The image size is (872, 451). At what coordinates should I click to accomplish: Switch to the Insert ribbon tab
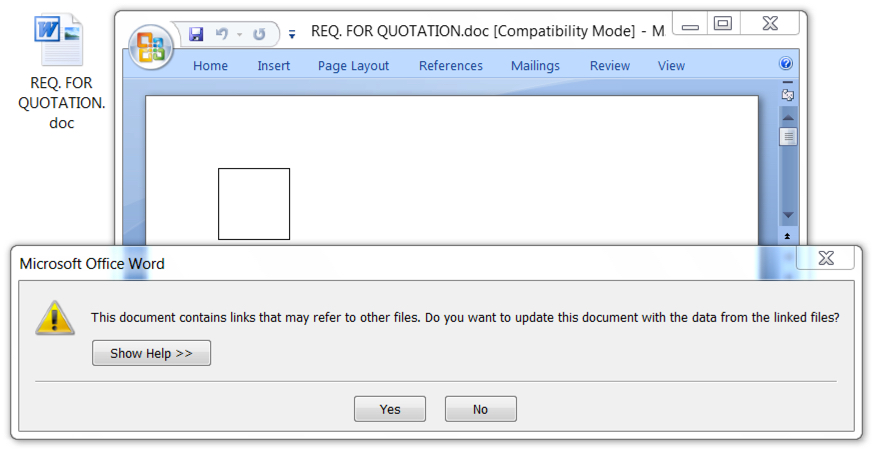[274, 66]
